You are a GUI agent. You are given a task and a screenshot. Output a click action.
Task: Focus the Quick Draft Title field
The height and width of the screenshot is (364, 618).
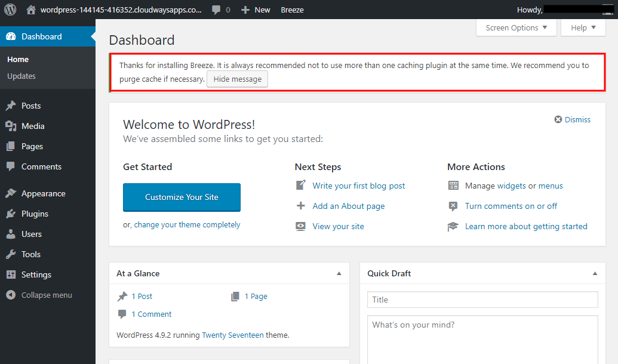point(482,300)
